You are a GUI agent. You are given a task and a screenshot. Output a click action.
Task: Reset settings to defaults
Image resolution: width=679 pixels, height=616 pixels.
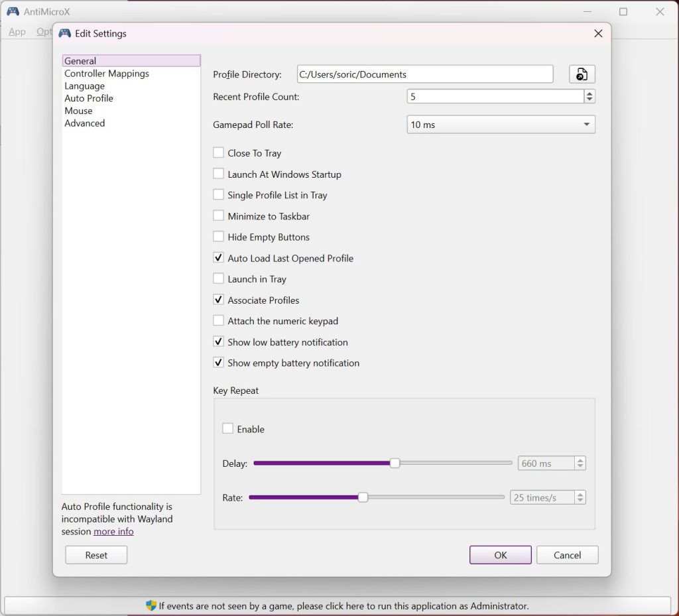pos(96,555)
